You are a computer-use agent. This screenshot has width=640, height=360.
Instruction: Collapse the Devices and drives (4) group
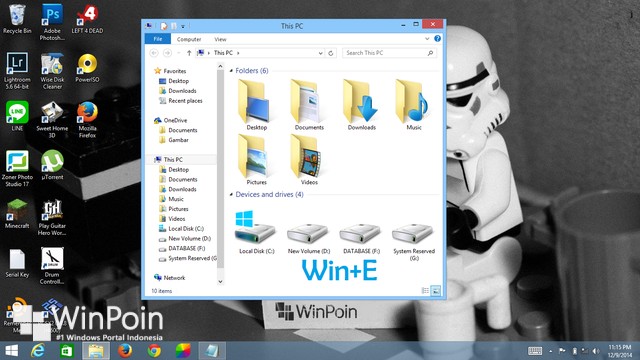tap(231, 195)
